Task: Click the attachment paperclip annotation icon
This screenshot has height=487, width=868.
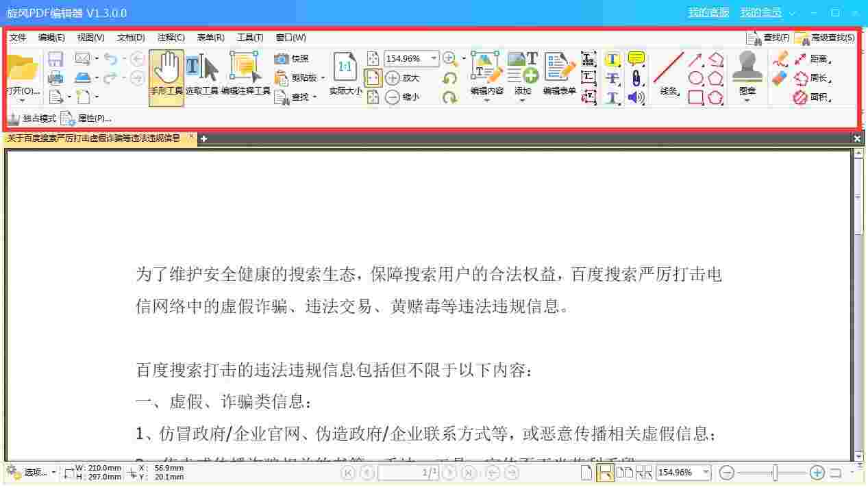Action: coord(636,78)
